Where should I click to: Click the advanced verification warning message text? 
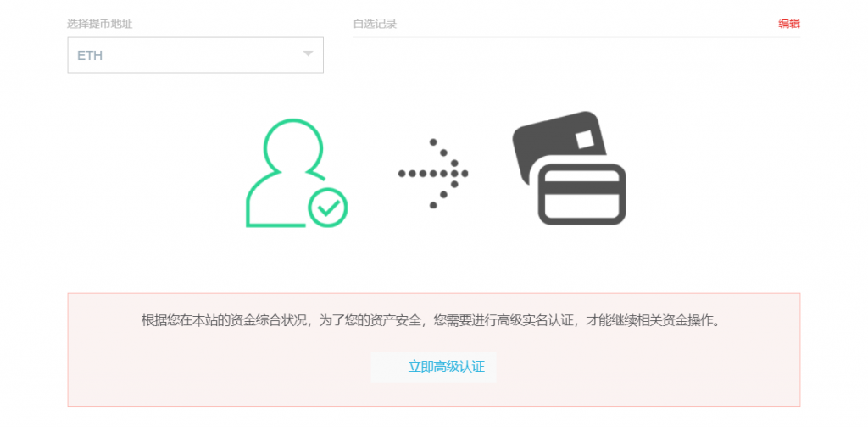tap(433, 322)
